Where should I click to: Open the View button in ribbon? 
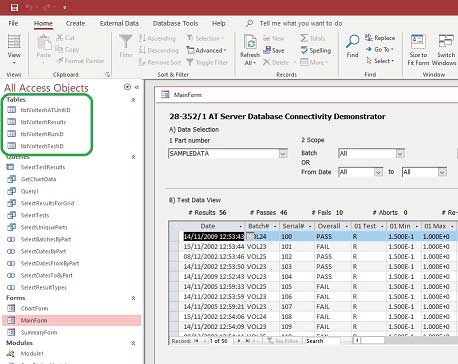(x=14, y=50)
